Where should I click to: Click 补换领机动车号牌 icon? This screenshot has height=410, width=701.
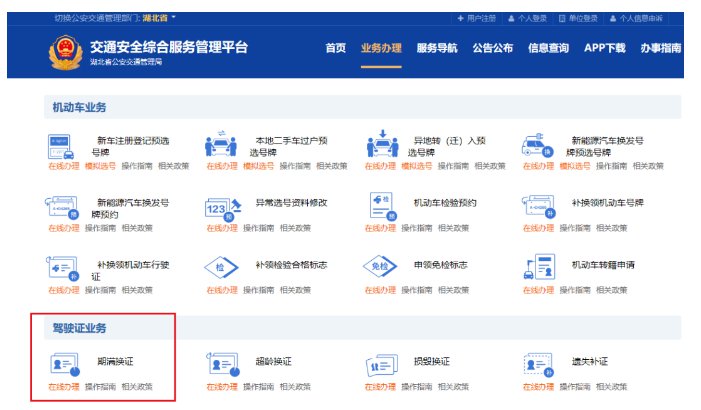tap(538, 207)
